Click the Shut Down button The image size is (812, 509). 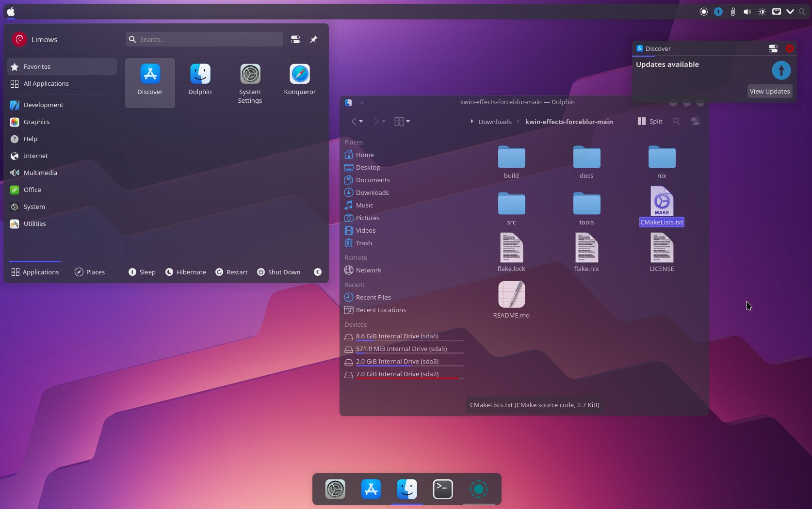click(278, 272)
